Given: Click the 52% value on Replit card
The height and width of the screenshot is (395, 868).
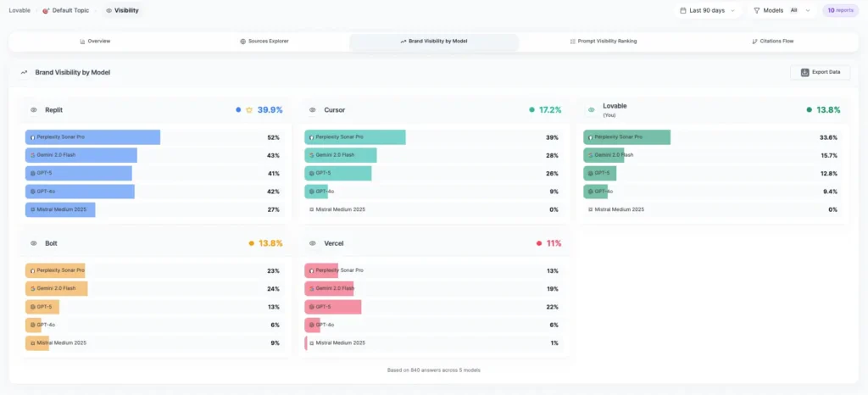Looking at the screenshot, I should click(274, 137).
